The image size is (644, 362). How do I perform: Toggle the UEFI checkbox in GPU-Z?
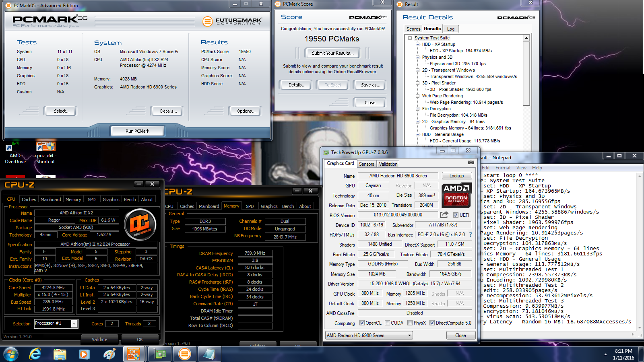point(456,215)
